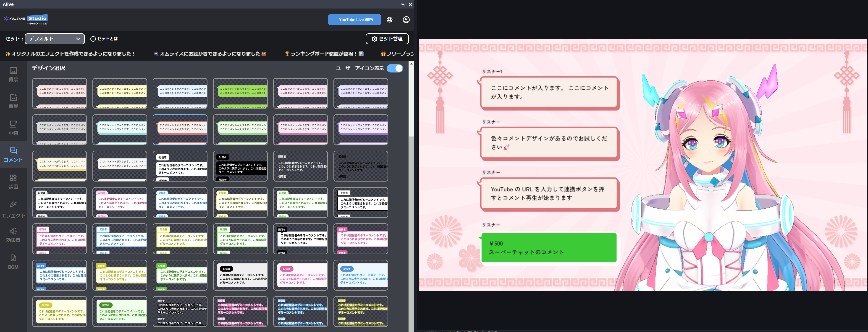Choose the black 配信者 comment design thumbnail
The image size is (868, 332).
(x=240, y=166)
